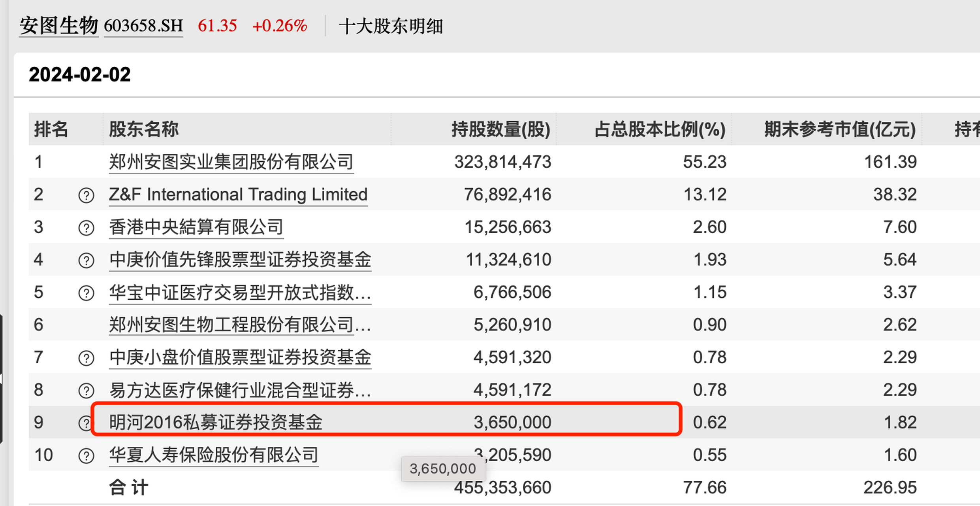Viewport: 980px width, 506px height.
Task: Click help icon beside 香港中央結算有限公司
Action: (x=86, y=228)
